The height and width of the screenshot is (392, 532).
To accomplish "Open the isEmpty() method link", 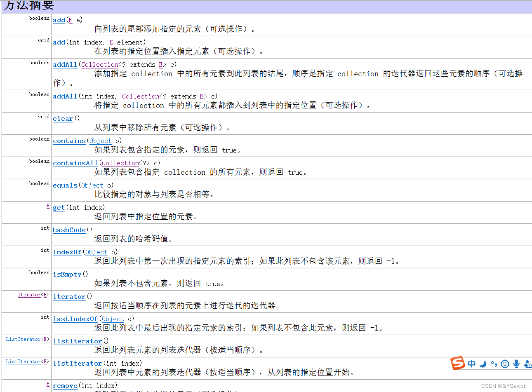I will 67,274.
